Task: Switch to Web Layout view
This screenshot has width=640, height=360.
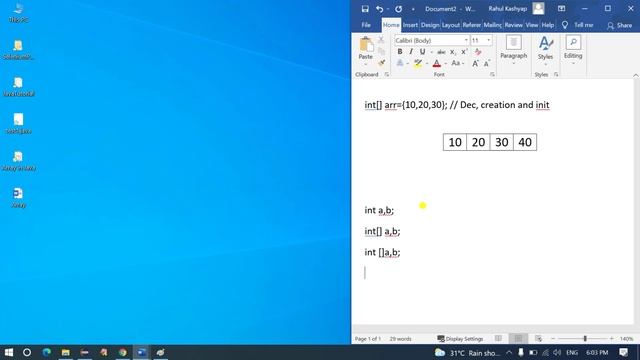Action: click(x=538, y=339)
